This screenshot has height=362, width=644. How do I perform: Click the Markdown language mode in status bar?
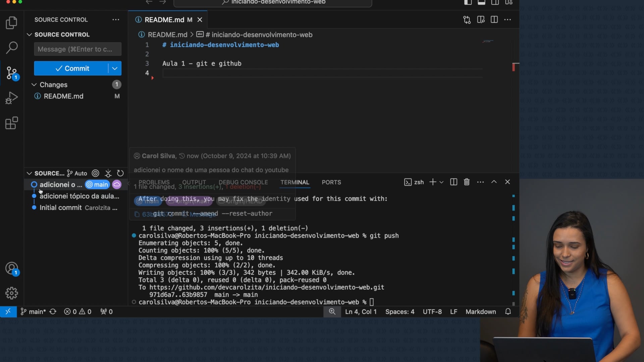(x=480, y=312)
